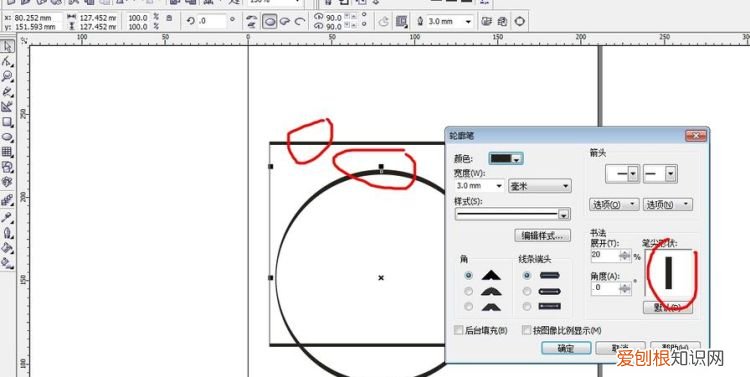Choose the Arc shape mode in the property bar
This screenshot has height=377, width=750.
300,22
